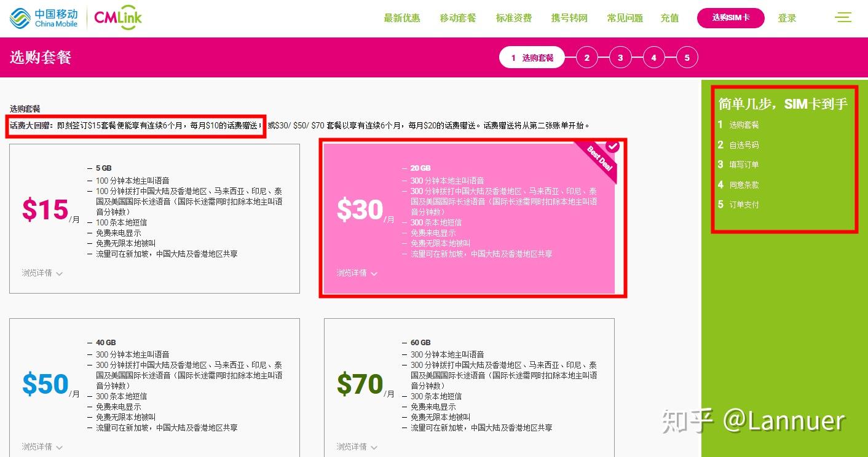
Task: Click the $30 price text
Action: pyautogui.click(x=360, y=210)
